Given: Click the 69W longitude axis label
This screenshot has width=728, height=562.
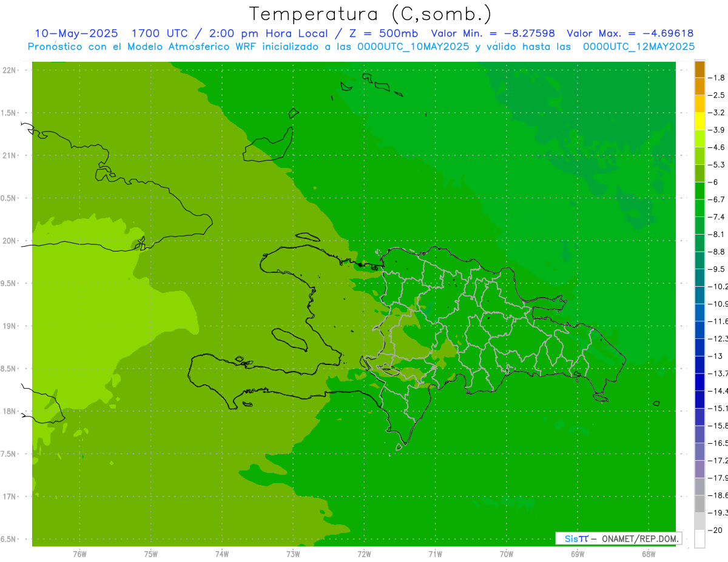Looking at the screenshot, I should point(577,554).
